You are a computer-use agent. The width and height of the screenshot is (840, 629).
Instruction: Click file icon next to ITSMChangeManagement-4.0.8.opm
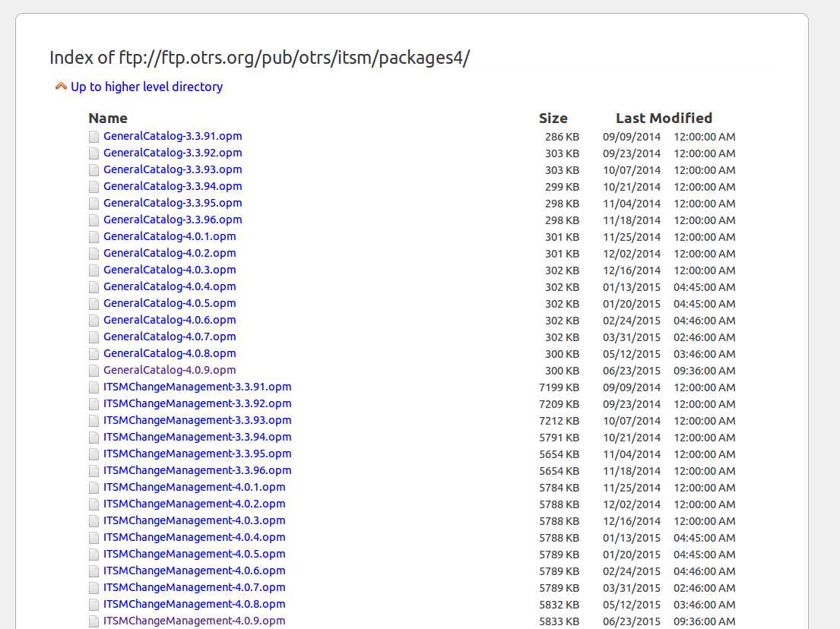[x=94, y=605]
